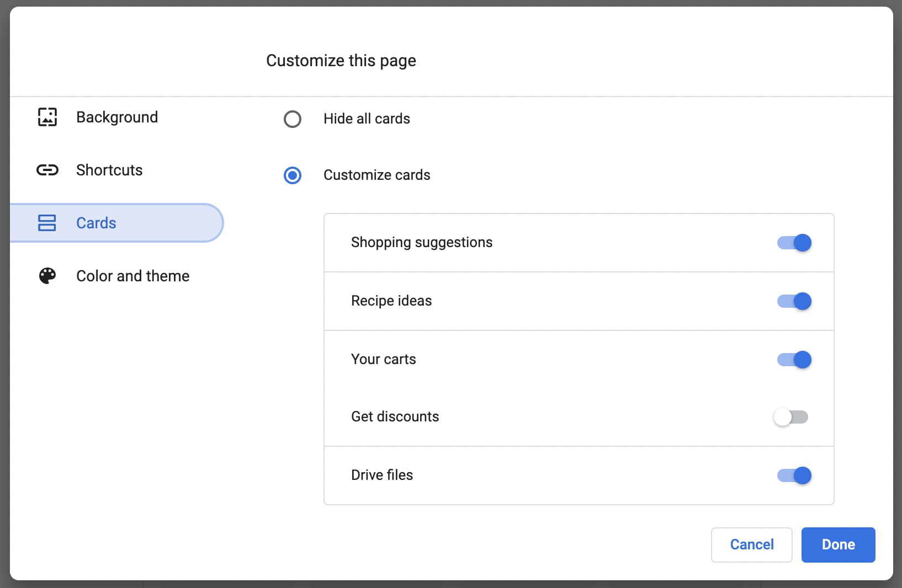
Task: Switch off the Drive files card
Action: [x=794, y=475]
